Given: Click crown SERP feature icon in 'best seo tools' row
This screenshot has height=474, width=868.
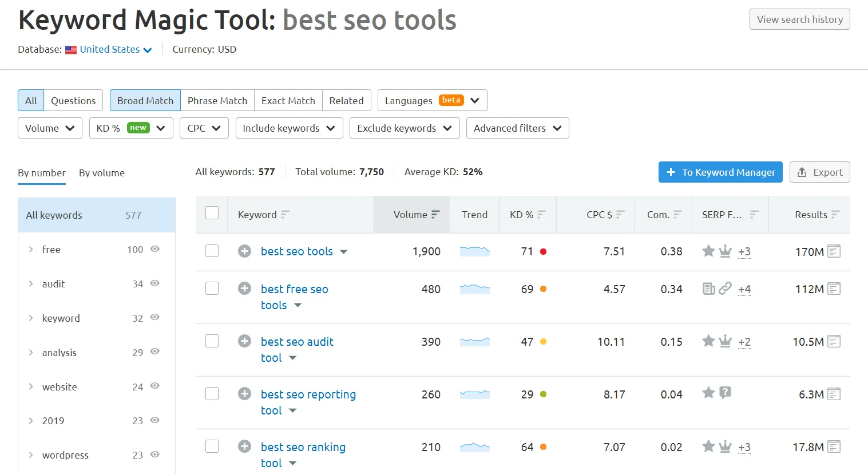Looking at the screenshot, I should (x=725, y=251).
